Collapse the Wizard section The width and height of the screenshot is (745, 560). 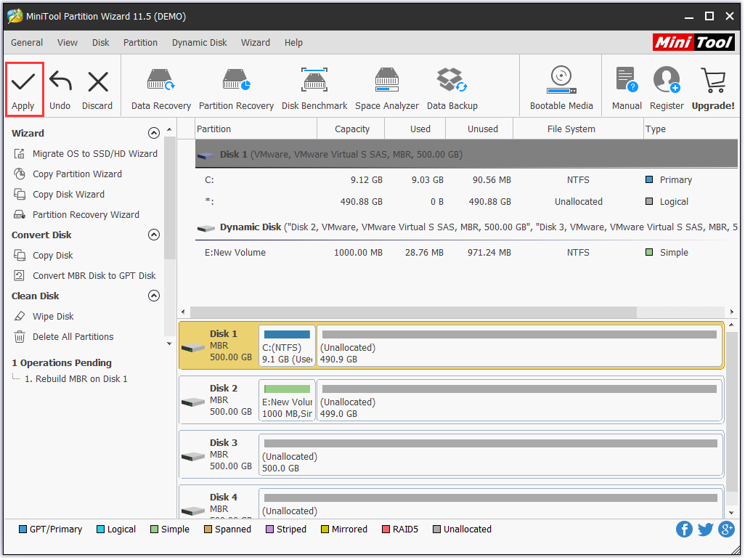point(154,133)
